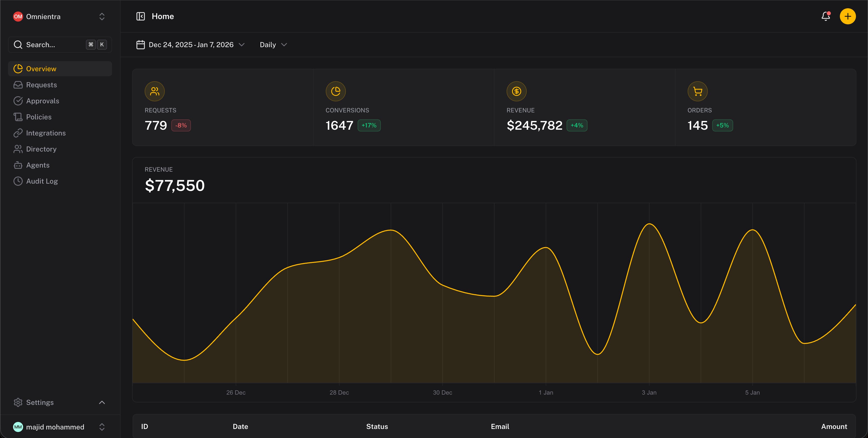Select Integrations in the sidebar
This screenshot has height=438, width=868.
pyautogui.click(x=46, y=133)
